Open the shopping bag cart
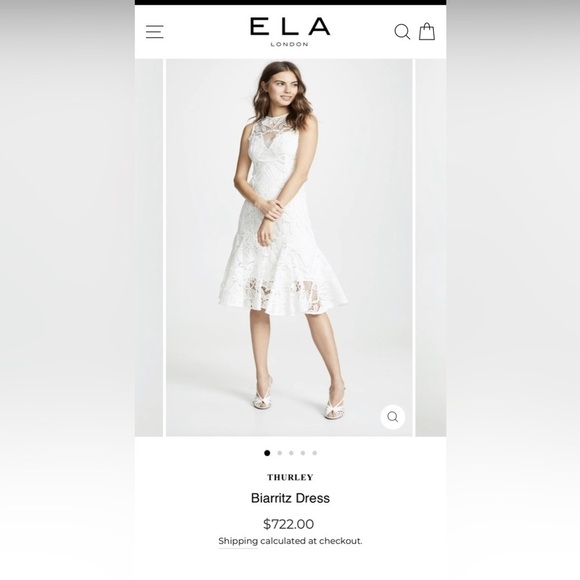 click(x=427, y=31)
